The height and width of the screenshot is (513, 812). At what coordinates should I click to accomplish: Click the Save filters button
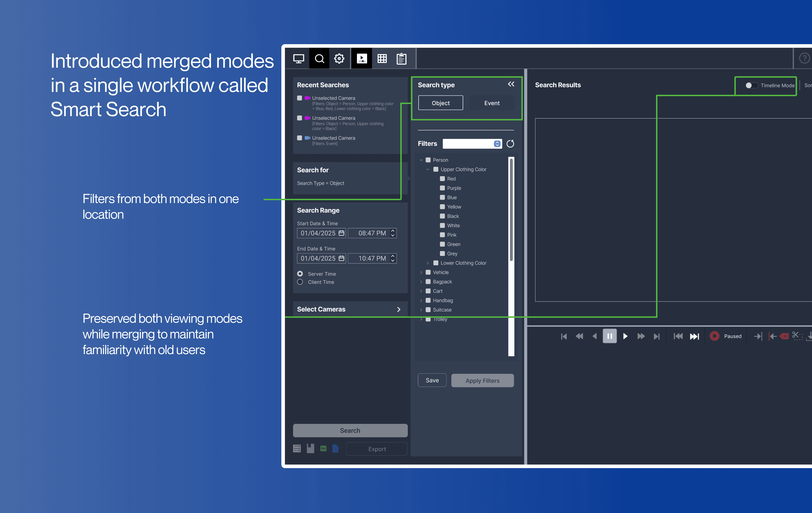(x=432, y=380)
